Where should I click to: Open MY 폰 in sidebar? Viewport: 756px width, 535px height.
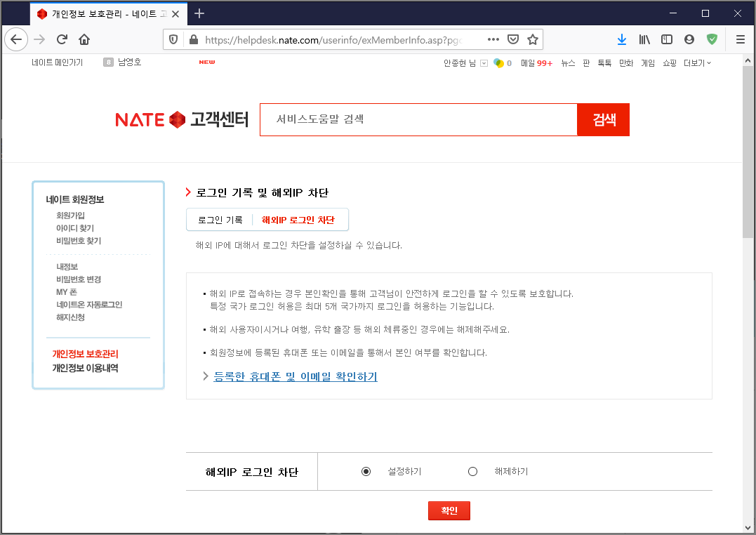(x=67, y=292)
